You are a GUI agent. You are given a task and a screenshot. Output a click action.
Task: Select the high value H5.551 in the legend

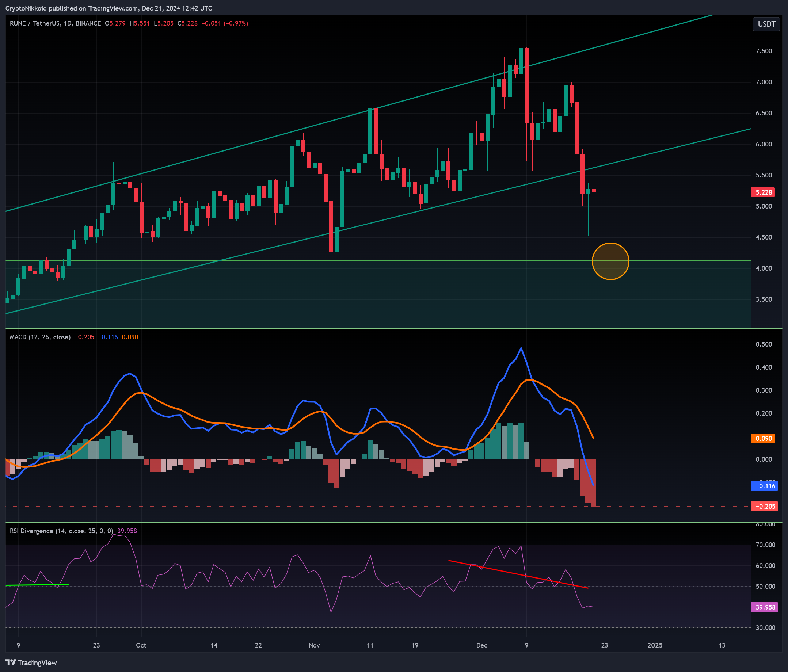(x=139, y=23)
